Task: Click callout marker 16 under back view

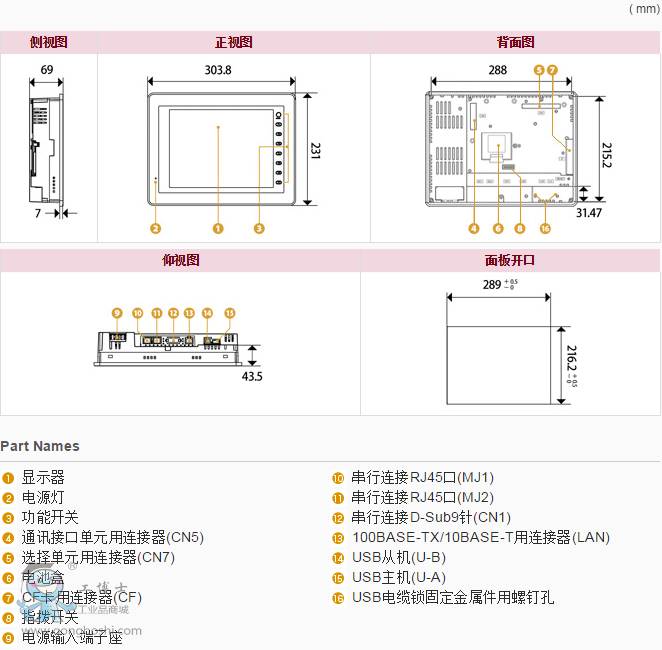Action: (x=545, y=229)
